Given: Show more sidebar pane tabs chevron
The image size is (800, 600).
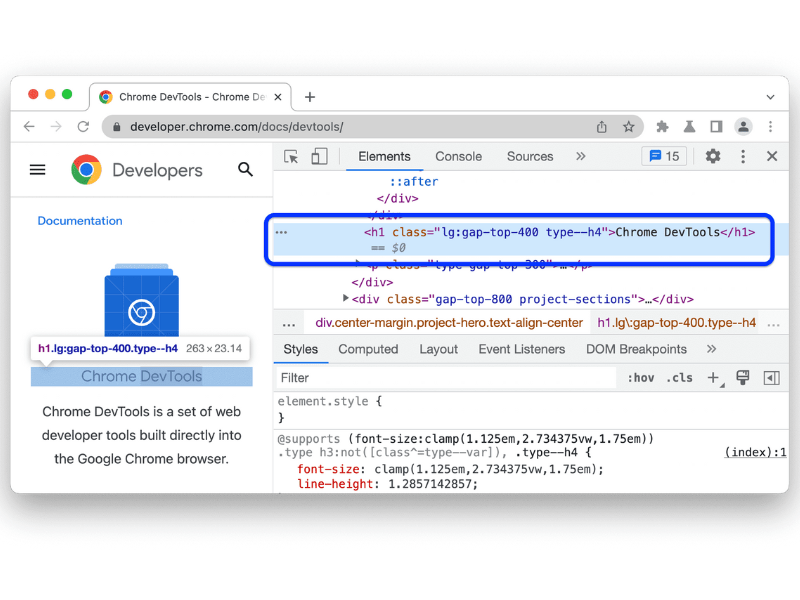Looking at the screenshot, I should point(711,349).
